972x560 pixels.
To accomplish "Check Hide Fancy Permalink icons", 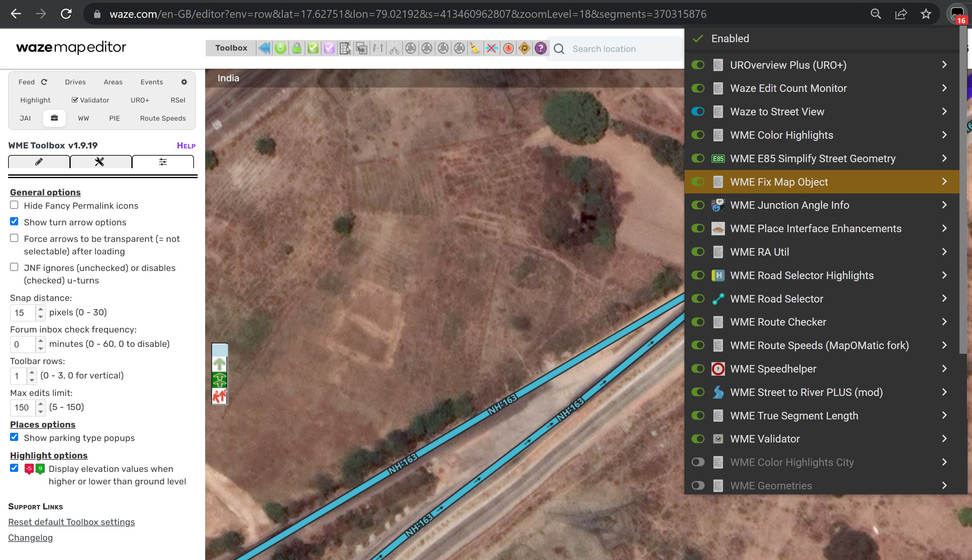I will [x=14, y=205].
